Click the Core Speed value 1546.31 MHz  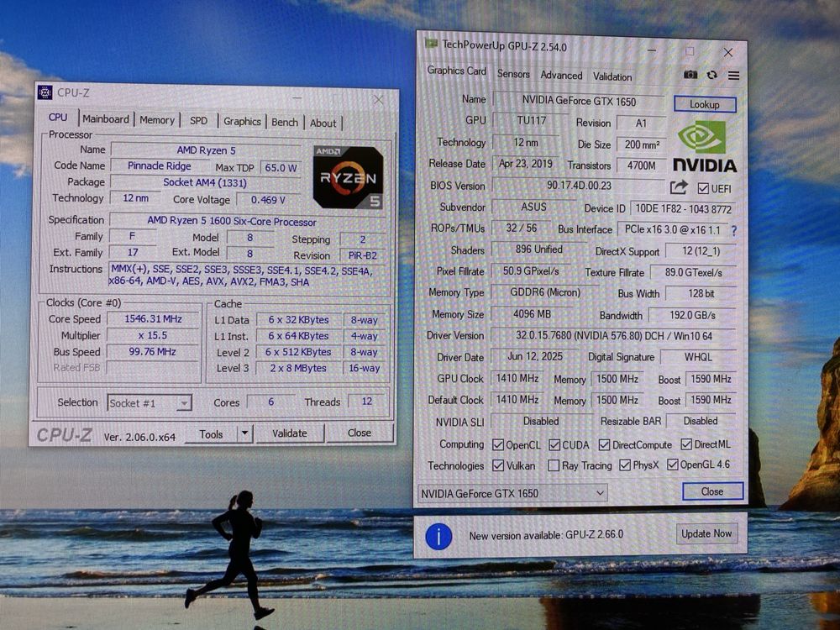pos(153,318)
